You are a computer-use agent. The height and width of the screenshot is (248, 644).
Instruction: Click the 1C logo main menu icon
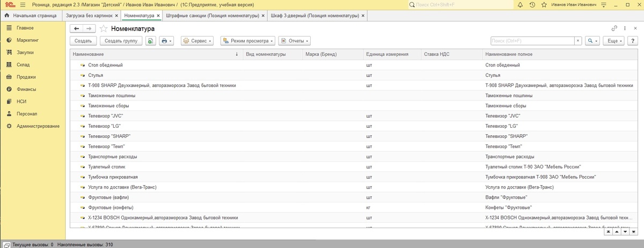tap(9, 4)
